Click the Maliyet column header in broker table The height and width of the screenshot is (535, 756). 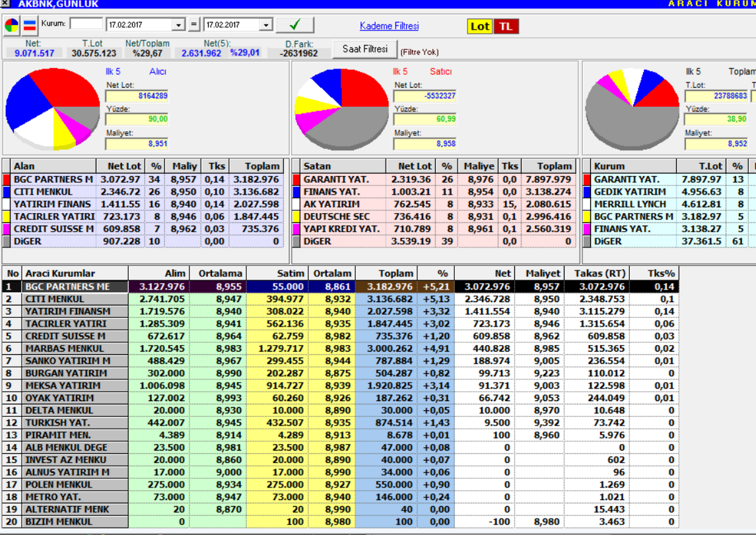coord(539,274)
